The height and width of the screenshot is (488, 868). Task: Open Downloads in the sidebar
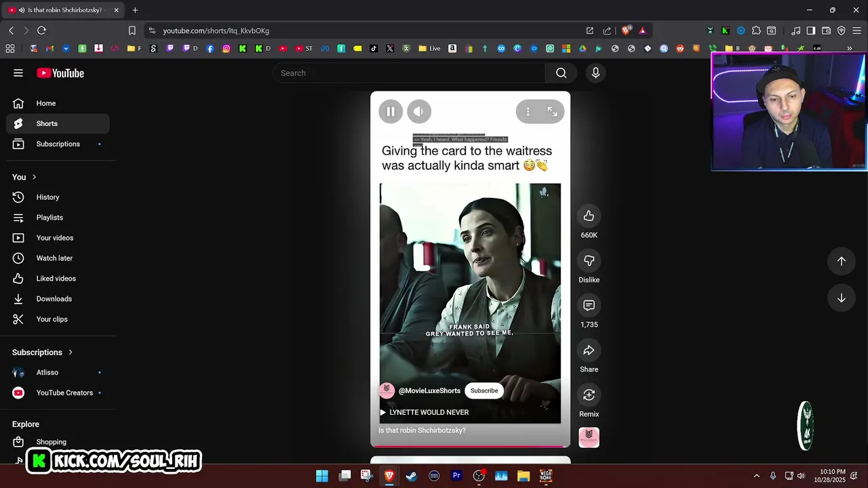pos(58,299)
